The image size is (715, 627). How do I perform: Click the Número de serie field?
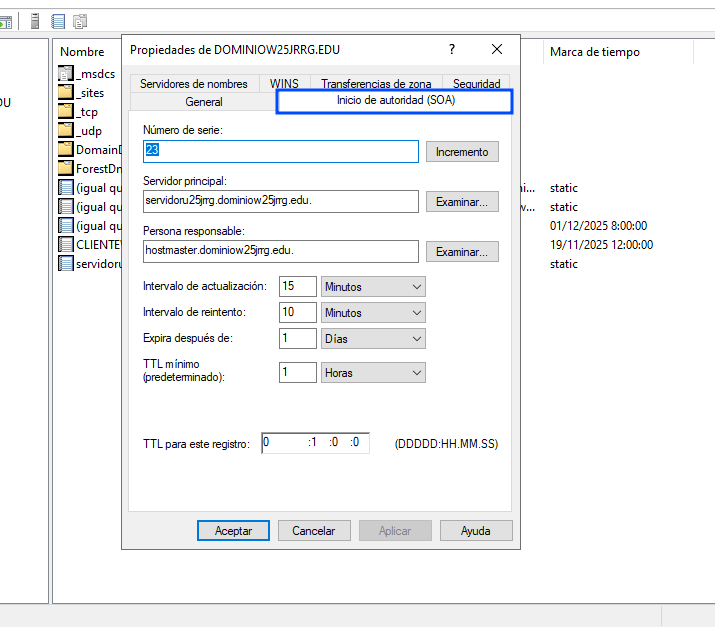point(281,151)
